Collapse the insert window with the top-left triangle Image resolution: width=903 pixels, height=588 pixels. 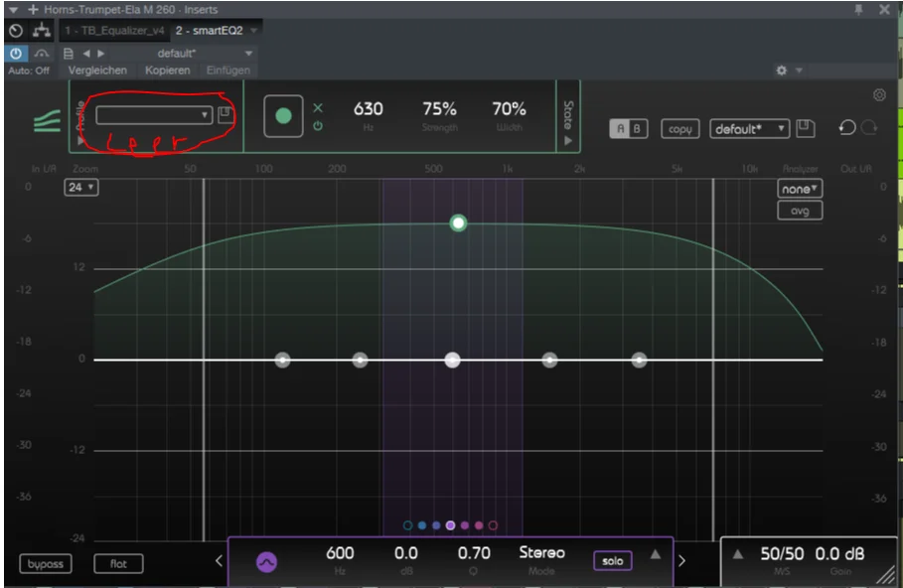(13, 10)
